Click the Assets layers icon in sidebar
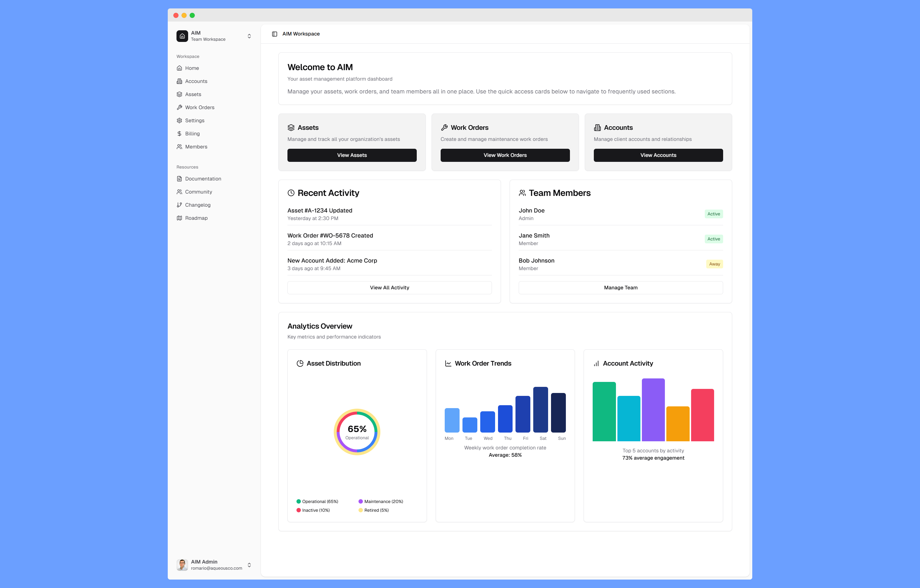This screenshot has width=920, height=588. 179,94
